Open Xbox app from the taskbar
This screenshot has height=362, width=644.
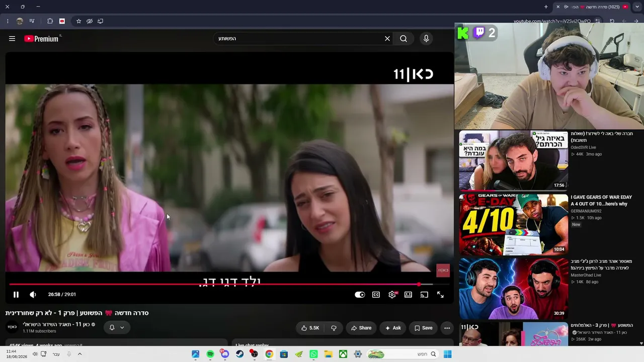tap(343, 354)
